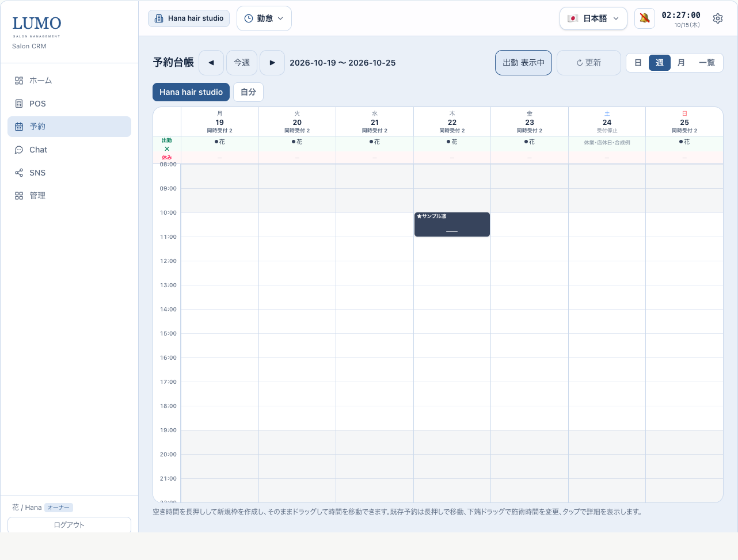Screen dimensions: 738x560
Task: Open the ホーム sidebar item
Action: pos(69,81)
